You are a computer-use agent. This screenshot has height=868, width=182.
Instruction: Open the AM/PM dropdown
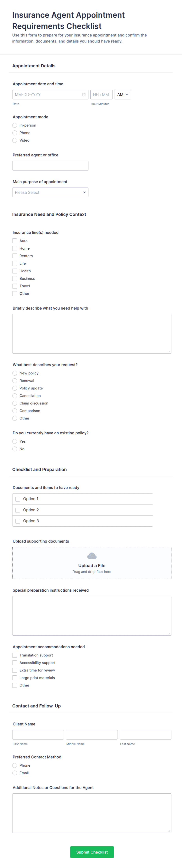point(123,95)
